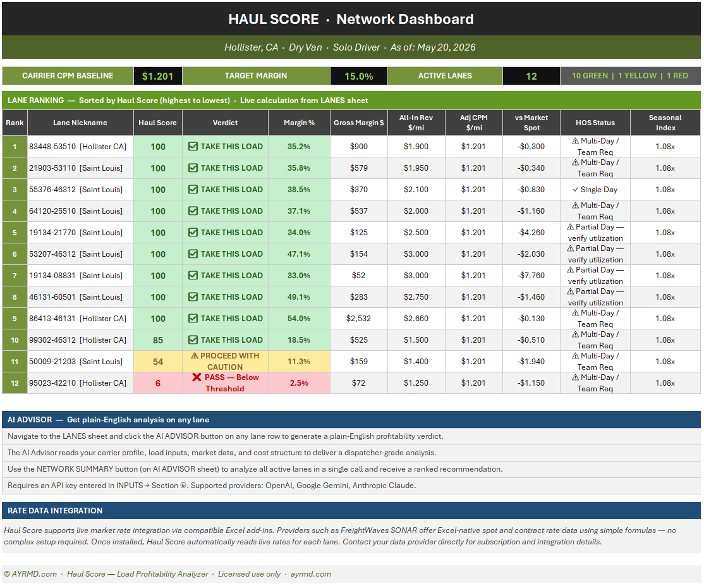This screenshot has height=588, width=704.
Task: Click the NETWORK SUMMARY button instruction line
Action: [x=351, y=469]
